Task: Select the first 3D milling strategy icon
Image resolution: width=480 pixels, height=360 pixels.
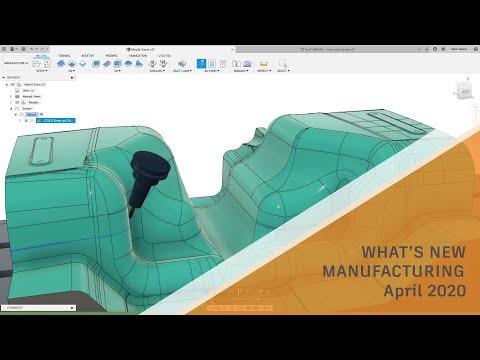Action: pos(96,64)
